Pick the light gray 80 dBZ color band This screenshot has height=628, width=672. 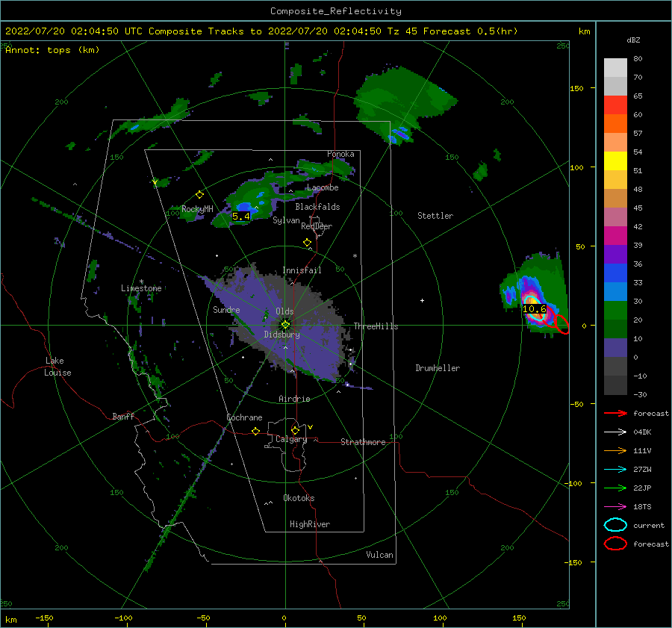click(615, 67)
